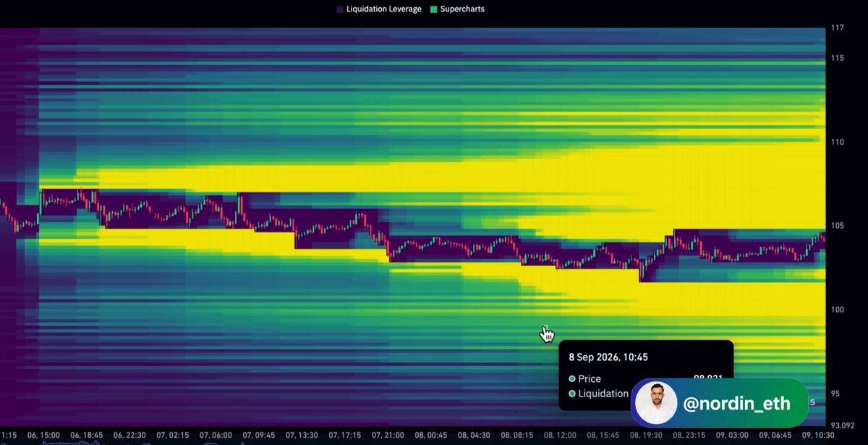Click the "07, 09:45" time axis label
This screenshot has width=868, height=445.
[258, 435]
